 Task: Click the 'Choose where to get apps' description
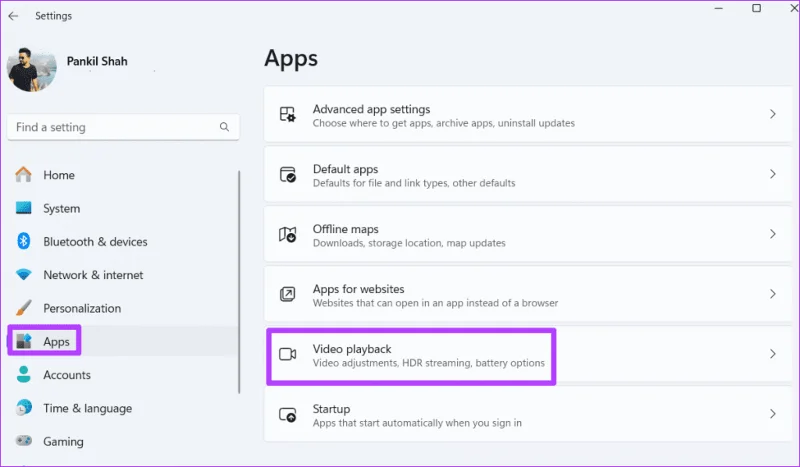[x=444, y=123]
